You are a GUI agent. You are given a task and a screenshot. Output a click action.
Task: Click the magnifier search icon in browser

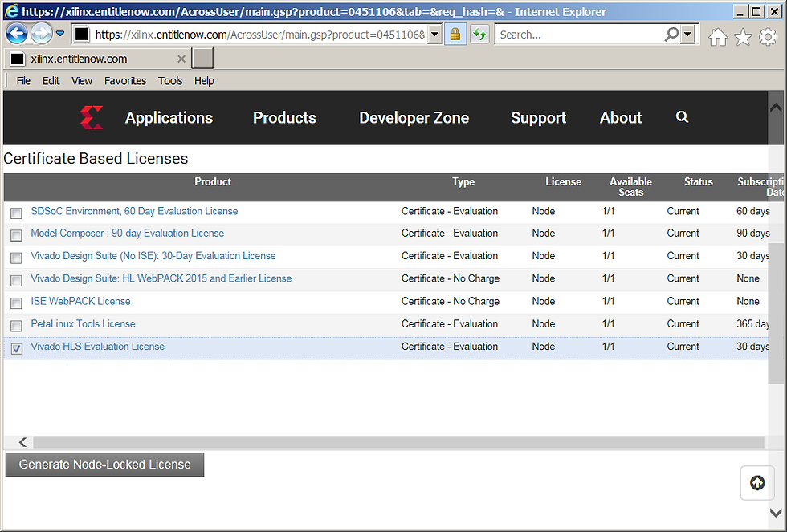pos(671,34)
